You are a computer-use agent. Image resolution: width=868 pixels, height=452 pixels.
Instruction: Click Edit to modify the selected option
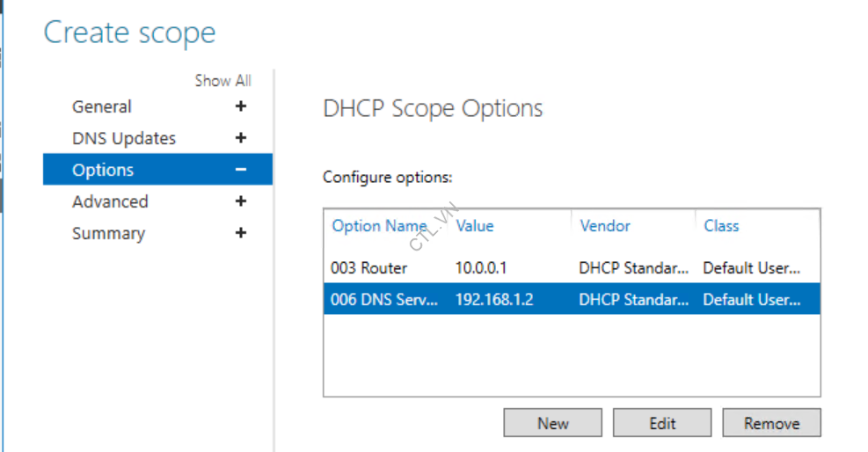(662, 423)
